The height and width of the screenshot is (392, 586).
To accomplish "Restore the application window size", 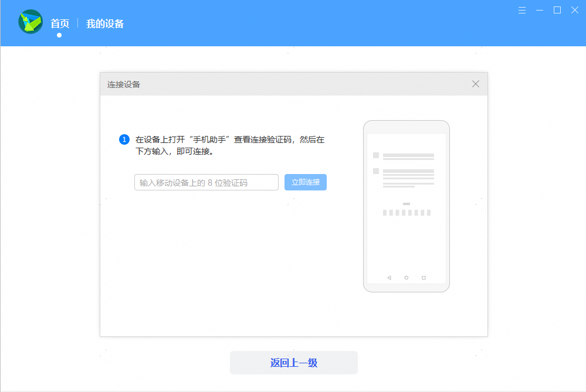I will (556, 10).
